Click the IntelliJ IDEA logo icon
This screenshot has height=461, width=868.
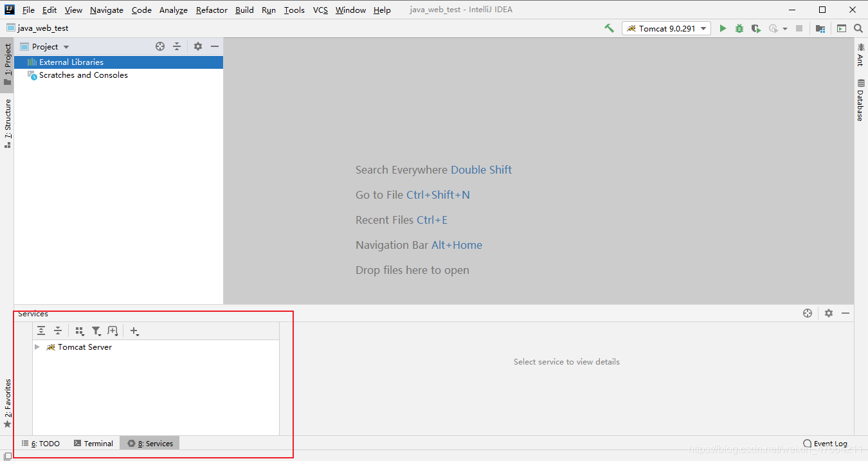9,10
